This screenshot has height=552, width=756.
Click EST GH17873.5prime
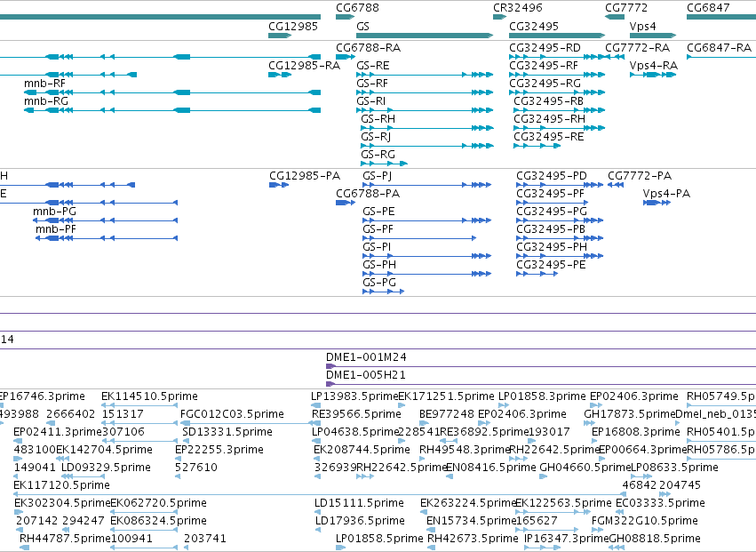pyautogui.click(x=589, y=424)
